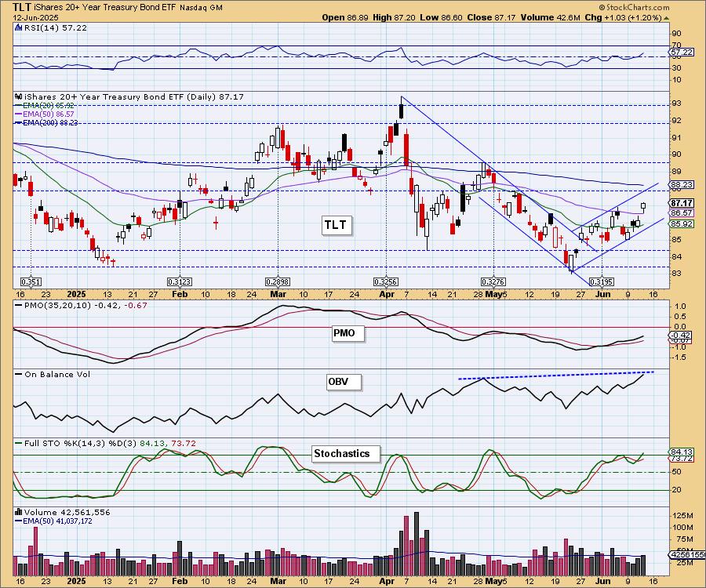Viewport: 706px width, 588px height.
Task: Click the EMA(50) 41,037,172 volume legend
Action: pyautogui.click(x=53, y=521)
